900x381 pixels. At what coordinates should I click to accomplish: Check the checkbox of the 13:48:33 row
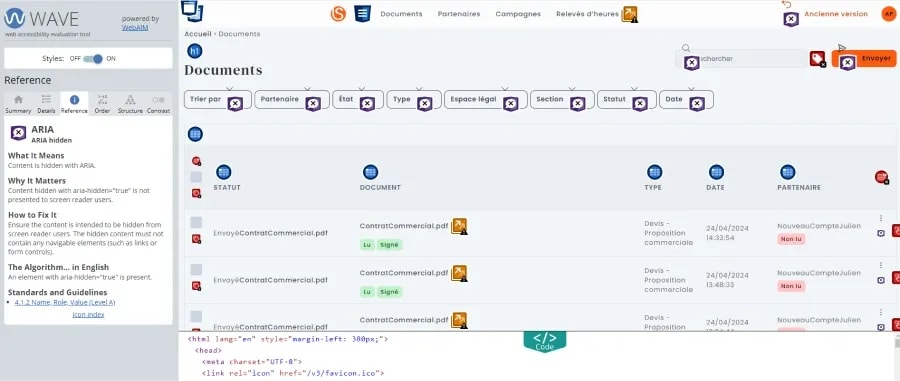click(196, 269)
